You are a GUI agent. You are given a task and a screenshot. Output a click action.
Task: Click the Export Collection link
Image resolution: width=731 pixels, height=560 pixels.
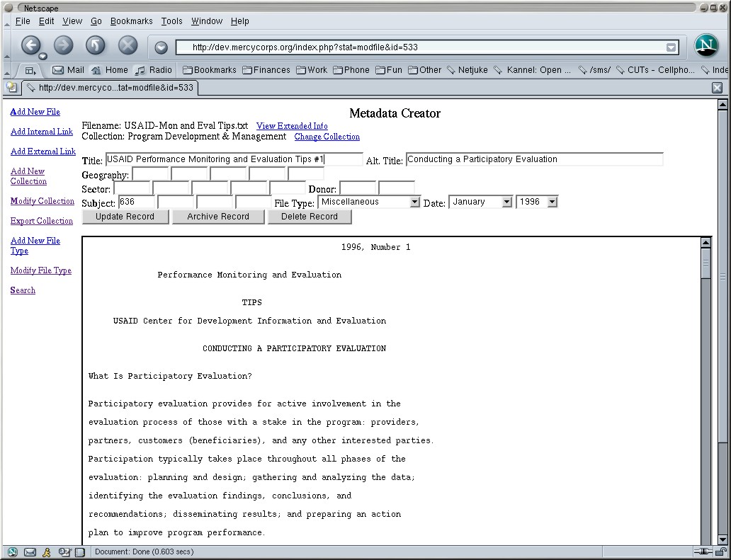pyautogui.click(x=42, y=221)
